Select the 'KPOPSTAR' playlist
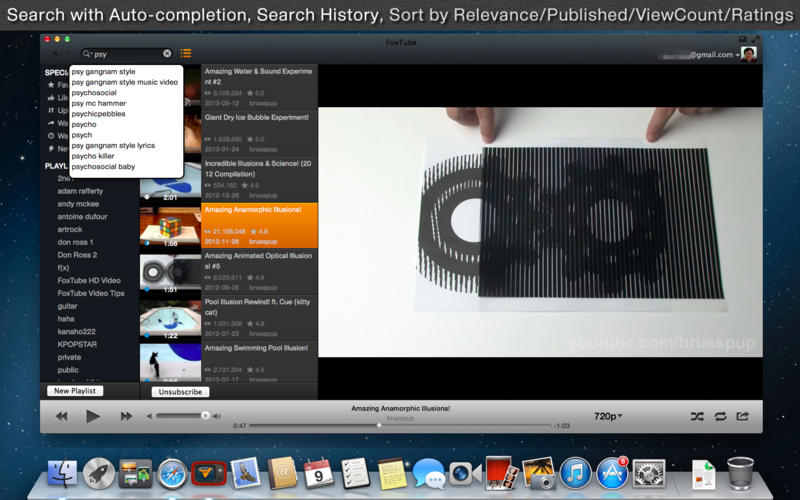This screenshot has height=500, width=800. point(77,344)
